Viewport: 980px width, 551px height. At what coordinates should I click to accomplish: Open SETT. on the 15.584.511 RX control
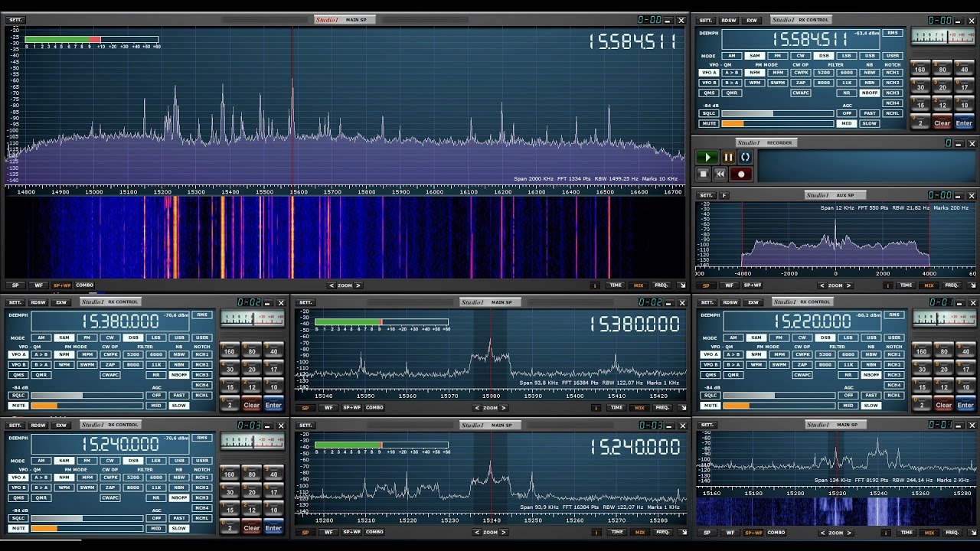click(x=706, y=20)
